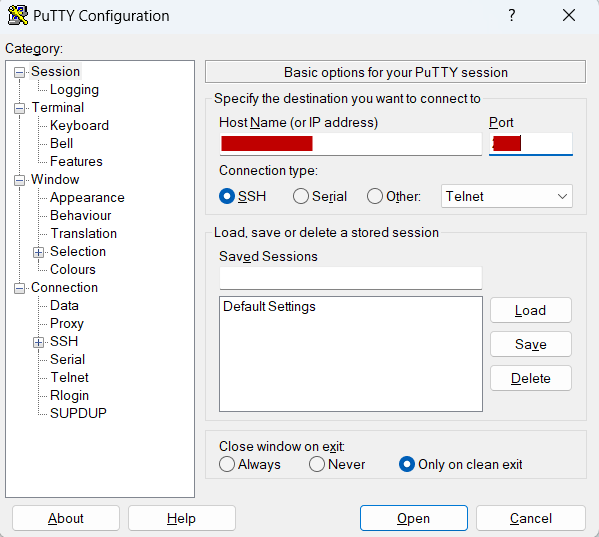Choose Never for close window on exit
599x537 pixels.
[x=317, y=464]
